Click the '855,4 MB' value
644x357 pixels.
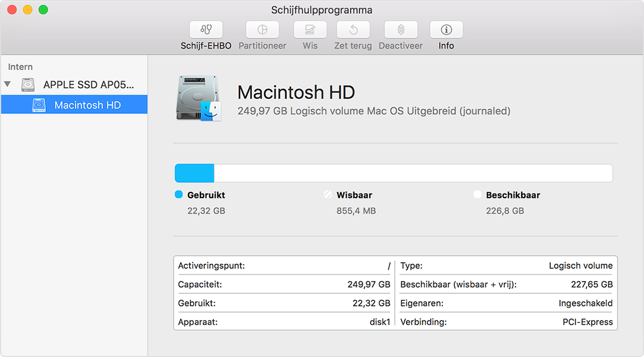coord(356,211)
